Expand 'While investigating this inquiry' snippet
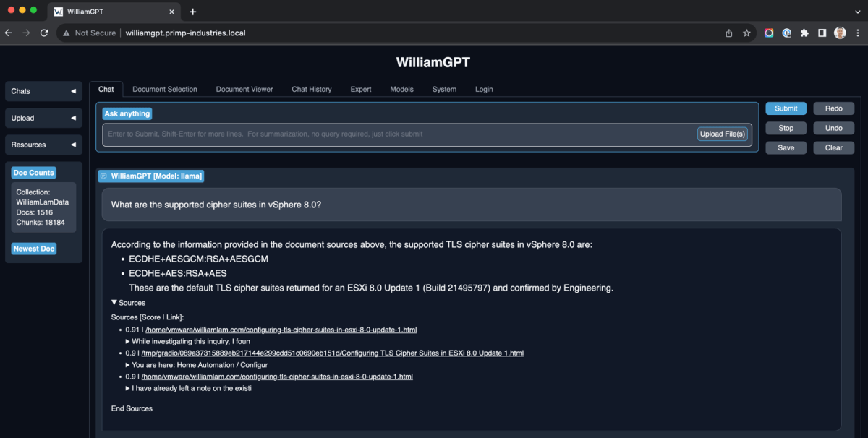Viewport: 868px width, 438px height. pos(128,341)
